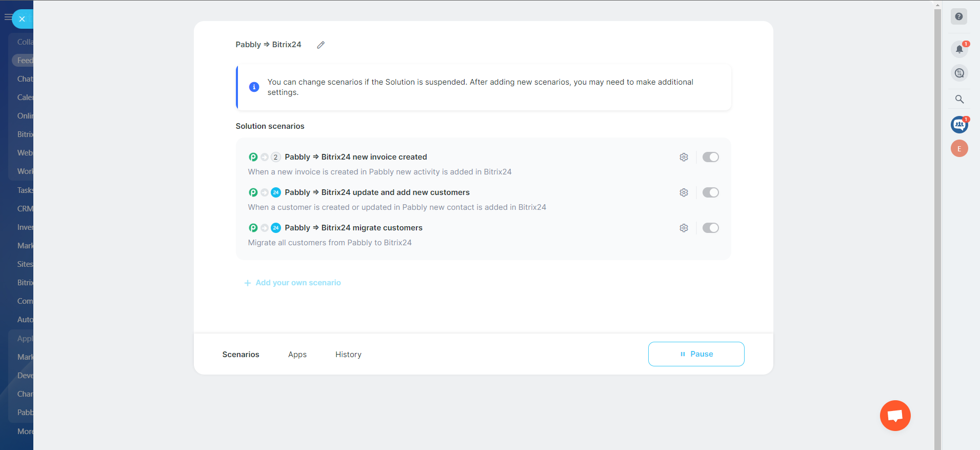Close the slider panel with X button

pyautogui.click(x=22, y=19)
